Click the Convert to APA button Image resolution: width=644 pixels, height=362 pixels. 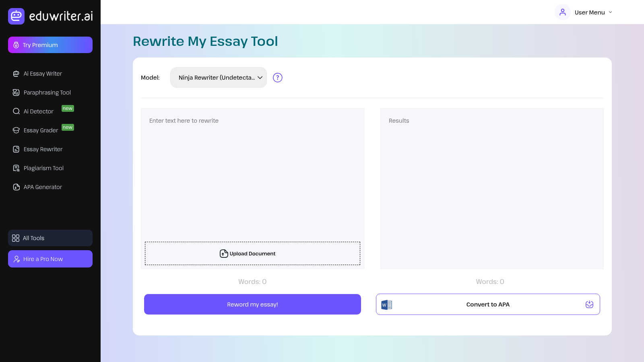pos(488,304)
